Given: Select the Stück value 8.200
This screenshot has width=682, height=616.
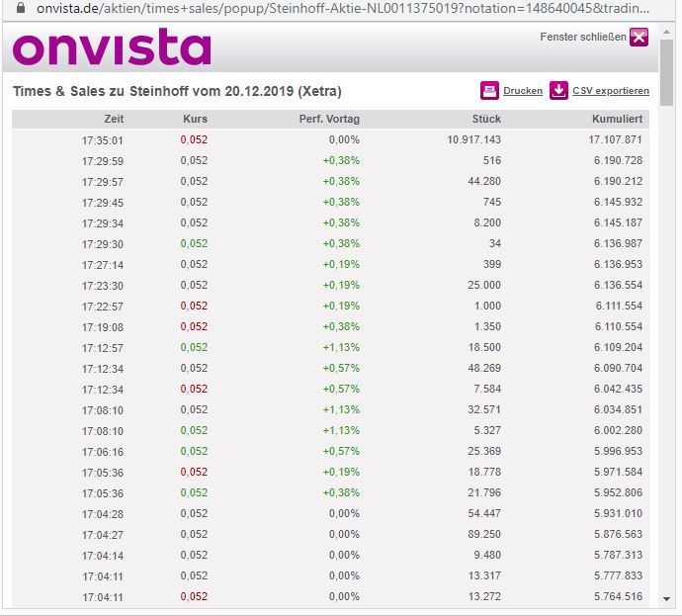Looking at the screenshot, I should click(487, 222).
